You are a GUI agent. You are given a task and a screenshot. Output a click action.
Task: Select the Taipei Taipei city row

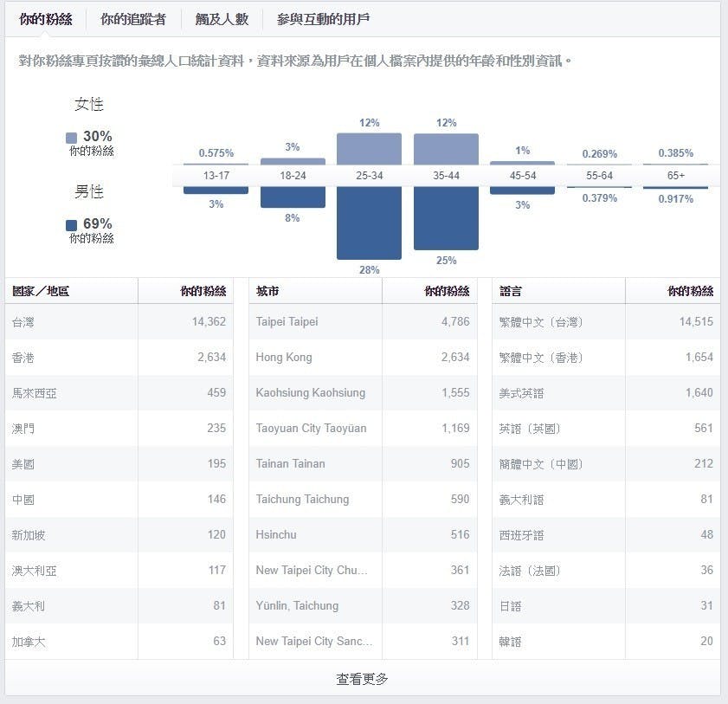pos(362,322)
